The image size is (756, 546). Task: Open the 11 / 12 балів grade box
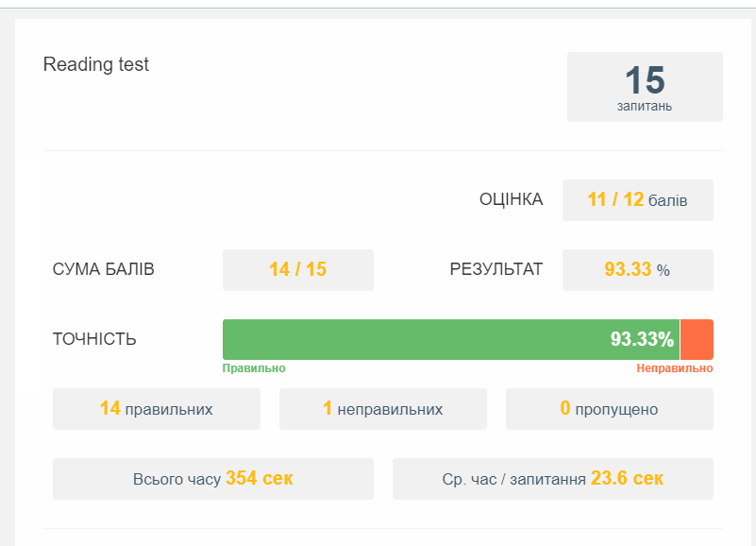[x=637, y=200]
